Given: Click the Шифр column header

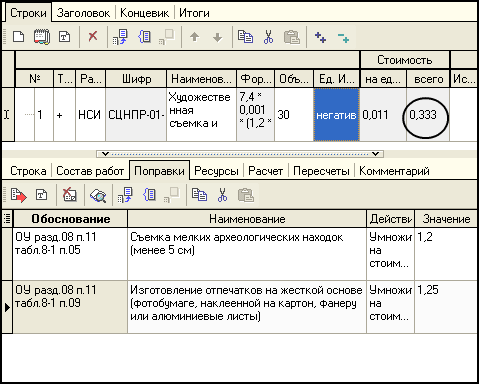Looking at the screenshot, I should pyautogui.click(x=136, y=79).
